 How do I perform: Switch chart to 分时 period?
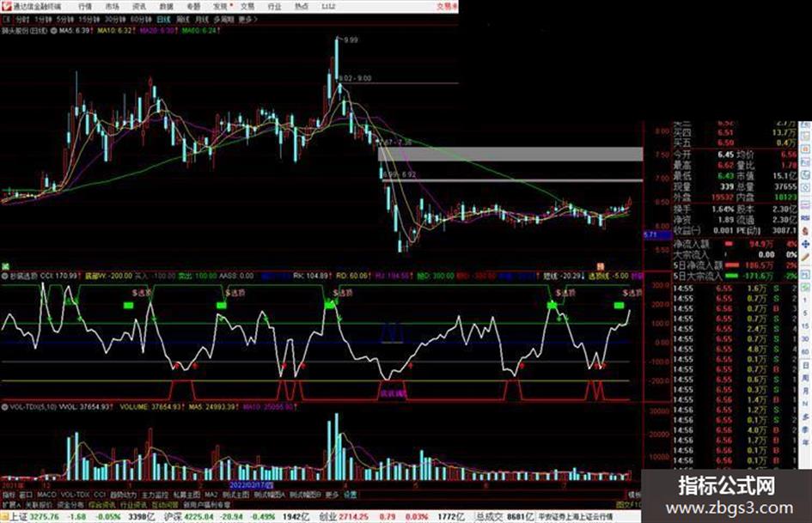pyautogui.click(x=22, y=19)
